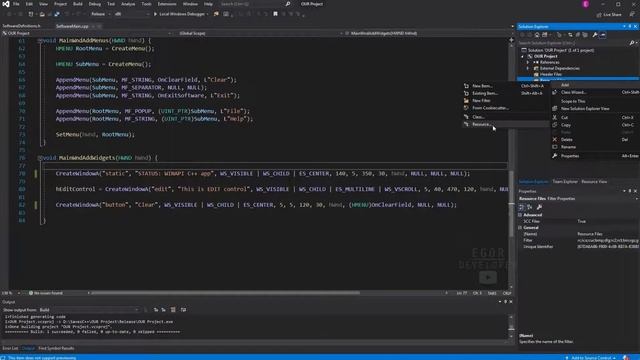
Task: Click Solution Explorer Show All Files icon
Action: click(585, 35)
